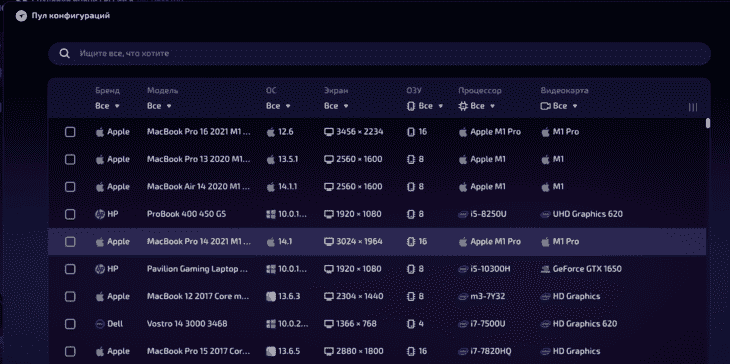The height and width of the screenshot is (364, 730).
Task: Click the RAM chip icon in Vostro 14 row
Action: (x=411, y=324)
